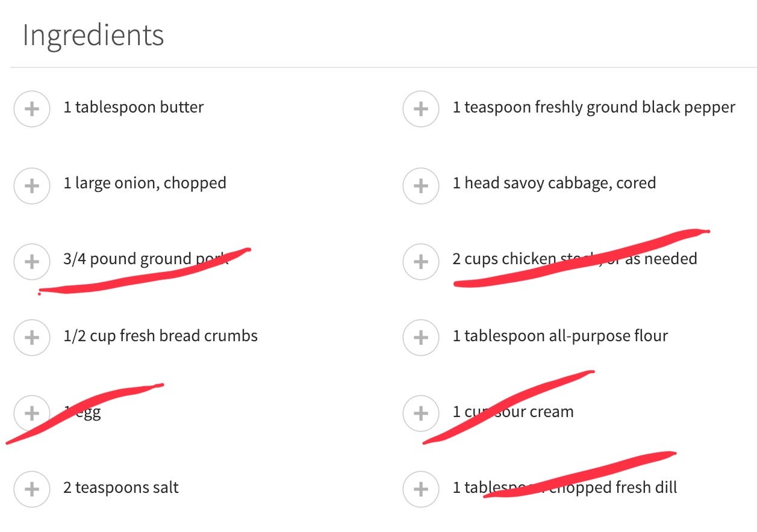Image resolution: width=757 pixels, height=532 pixels.
Task: Add freshly ground black pepper via plus
Action: [x=420, y=109]
